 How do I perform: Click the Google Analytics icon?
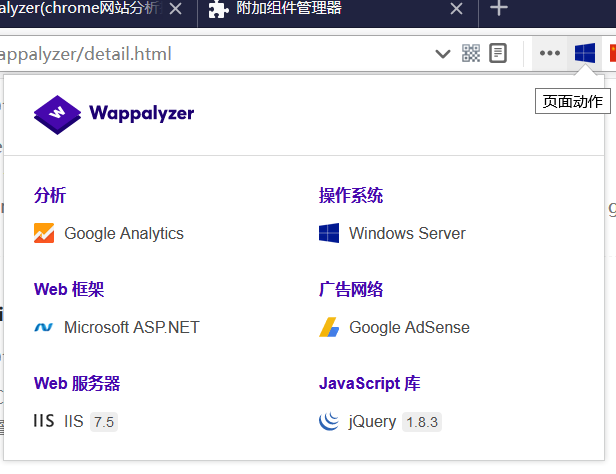click(x=44, y=233)
